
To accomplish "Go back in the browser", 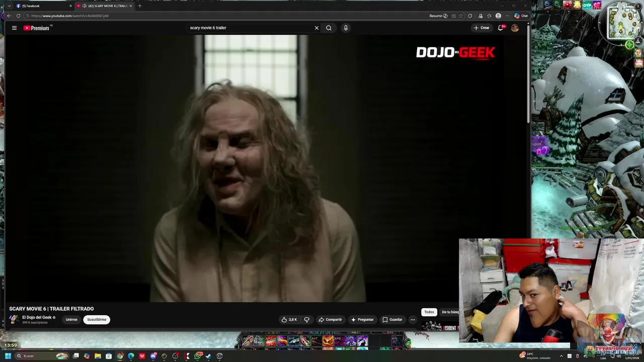I will coord(9,16).
